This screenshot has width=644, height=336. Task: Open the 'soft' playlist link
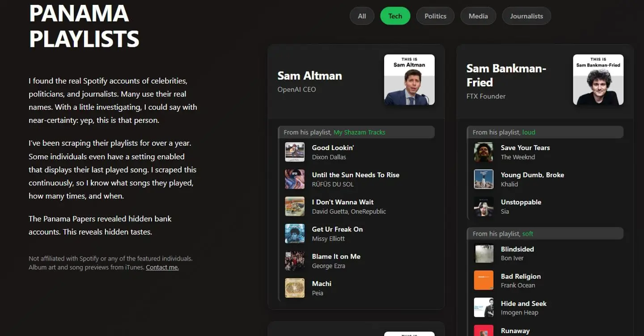[528, 234]
